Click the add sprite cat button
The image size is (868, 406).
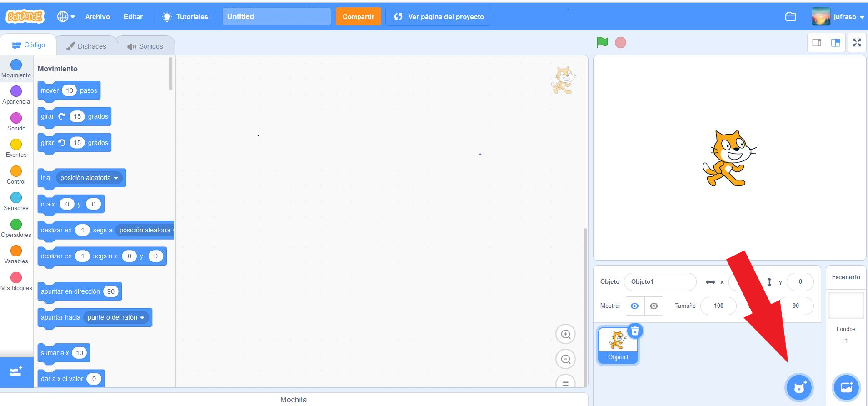799,387
